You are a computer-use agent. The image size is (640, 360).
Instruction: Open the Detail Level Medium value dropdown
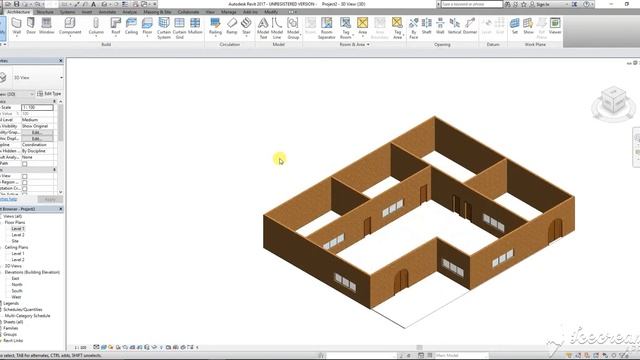pos(37,120)
